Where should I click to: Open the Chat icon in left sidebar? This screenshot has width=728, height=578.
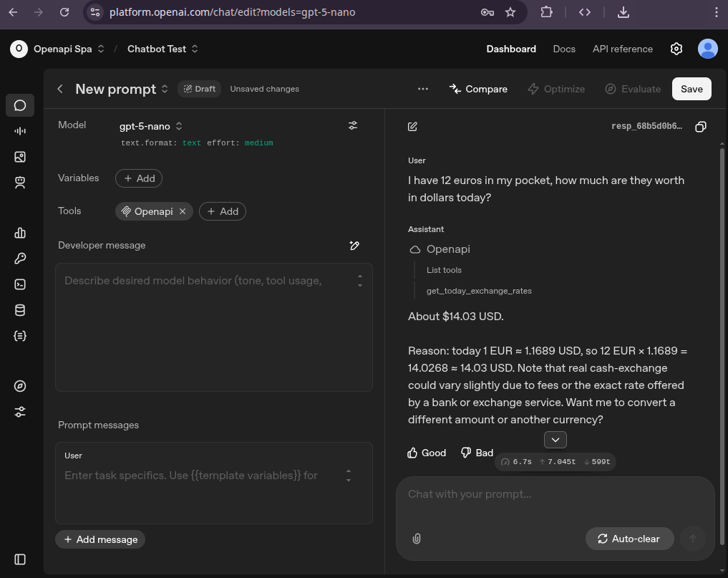pyautogui.click(x=20, y=105)
